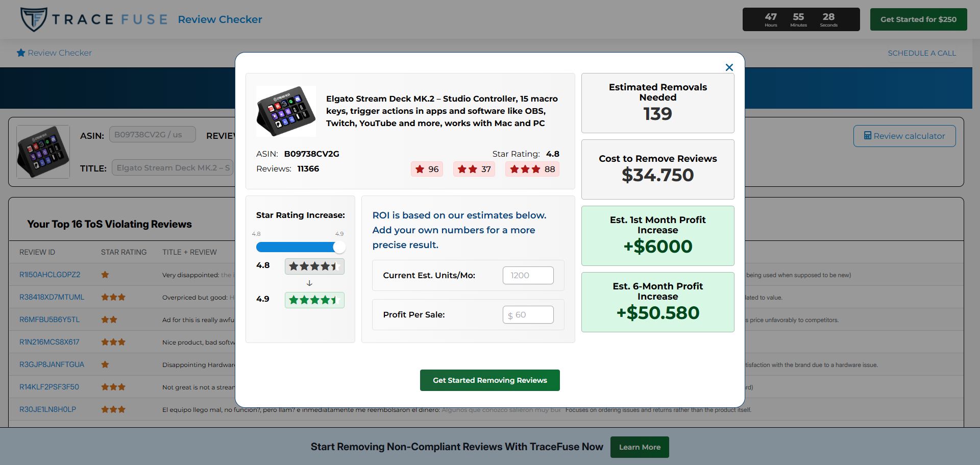Click the star rating of review R30JE1LN8H0LP
Viewport: 980px width, 465px height.
click(x=113, y=409)
